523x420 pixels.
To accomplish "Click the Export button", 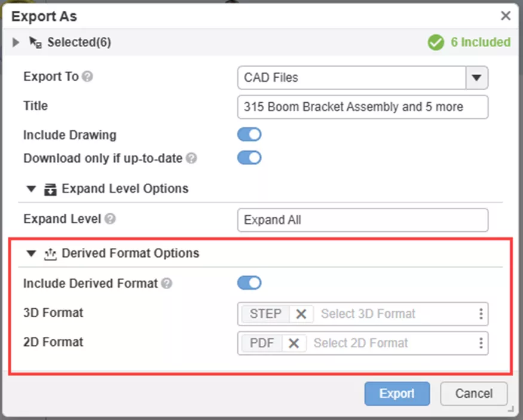I will click(x=396, y=394).
